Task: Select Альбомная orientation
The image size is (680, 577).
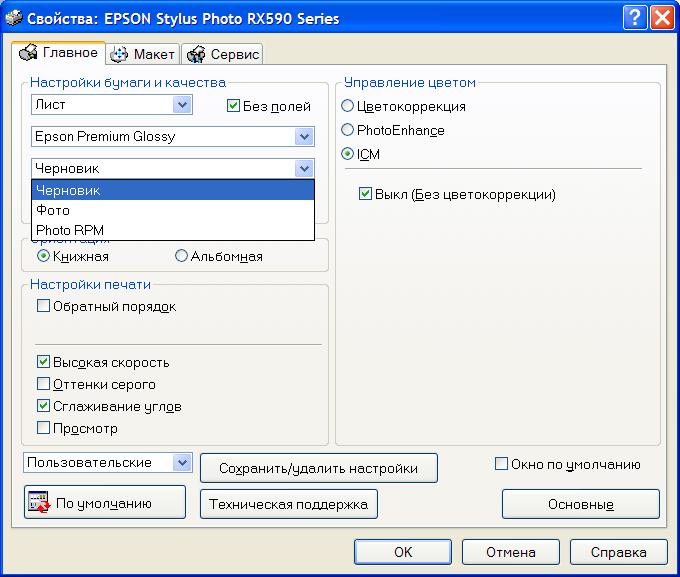Action: click(181, 256)
